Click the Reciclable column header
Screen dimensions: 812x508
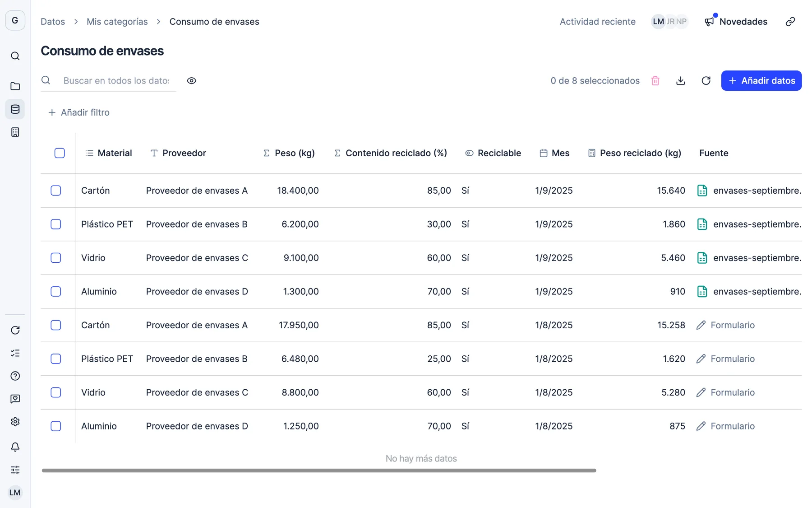493,153
